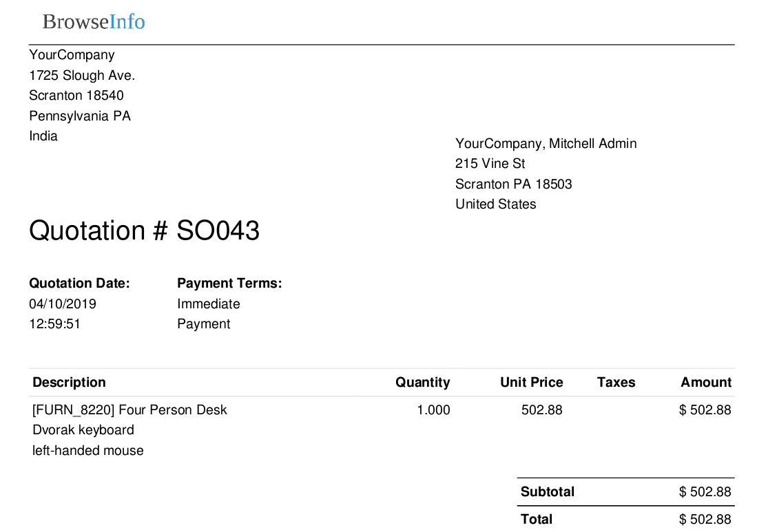Click the Payment Terms label

(x=229, y=284)
